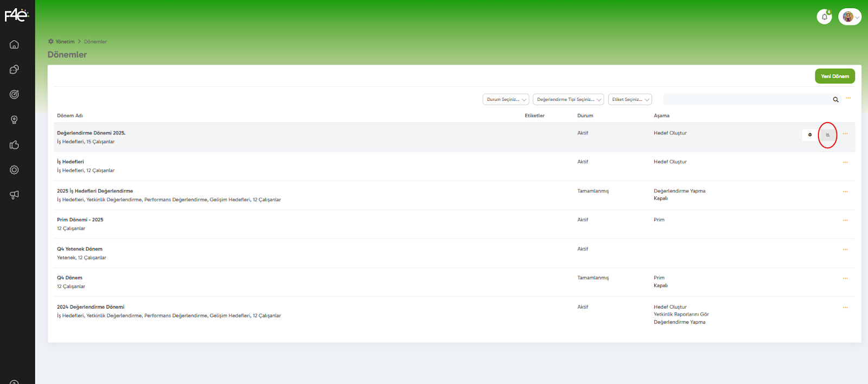Click the award badge icon in sidebar
This screenshot has width=868, height=384.
pyautogui.click(x=14, y=119)
